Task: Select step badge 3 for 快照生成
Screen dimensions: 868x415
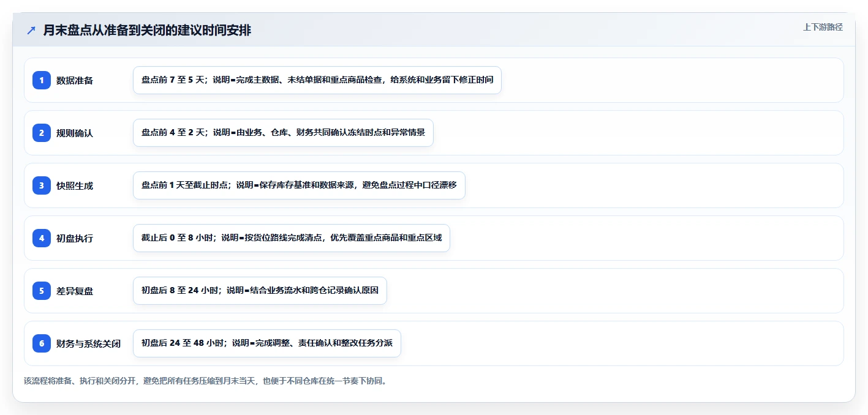Action: [42, 185]
